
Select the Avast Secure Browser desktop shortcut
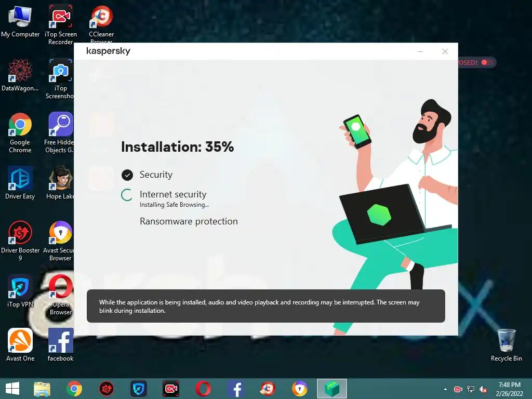[x=60, y=241]
